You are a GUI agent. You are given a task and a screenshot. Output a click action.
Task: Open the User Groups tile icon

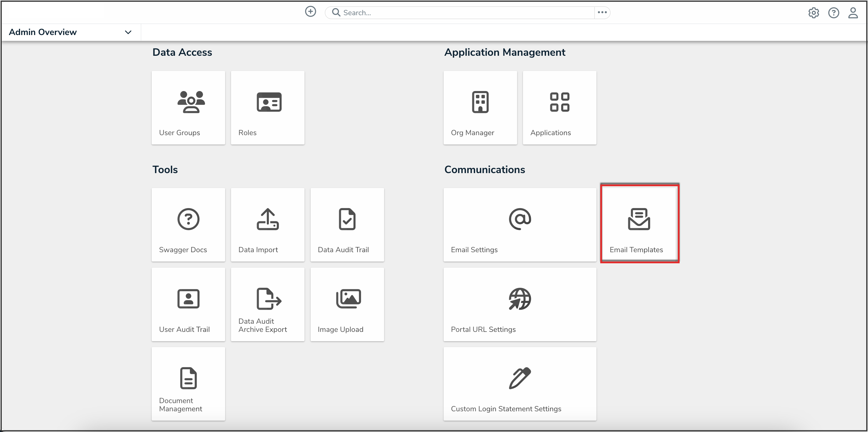pos(191,102)
